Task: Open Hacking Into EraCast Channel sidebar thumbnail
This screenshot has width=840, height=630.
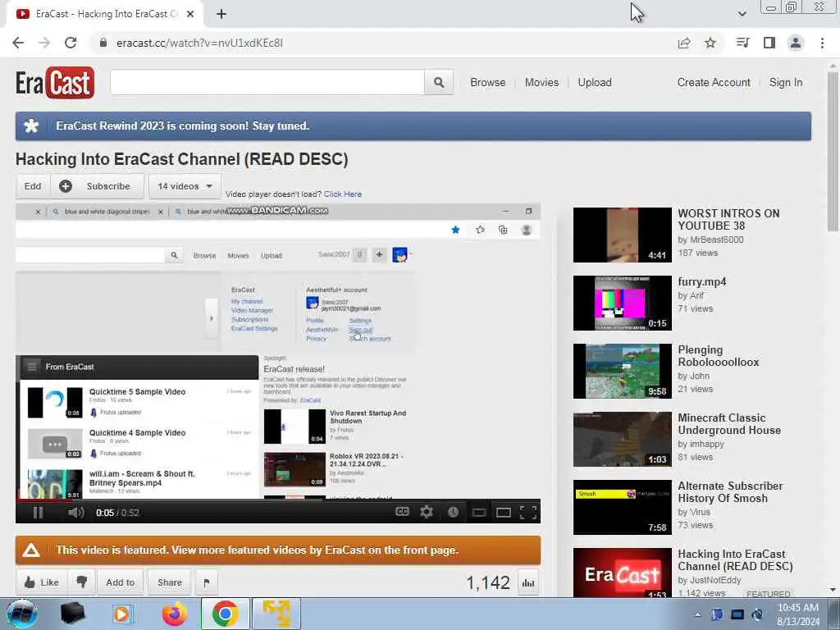Action: click(x=622, y=572)
